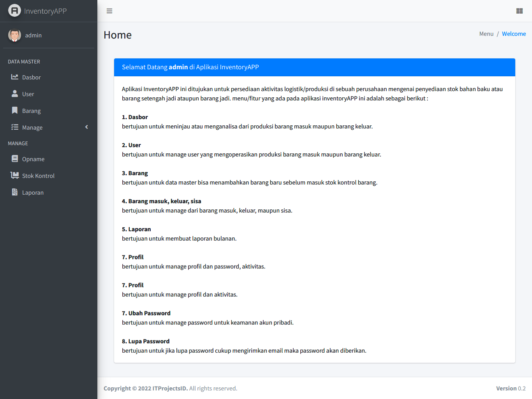The width and height of the screenshot is (532, 399).
Task: Open the Dasbor menu item
Action: 32,77
